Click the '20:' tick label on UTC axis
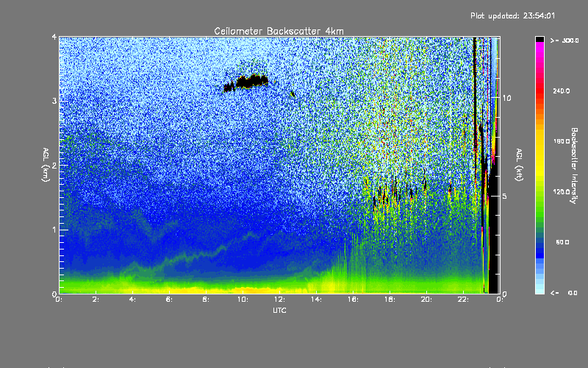 point(426,300)
